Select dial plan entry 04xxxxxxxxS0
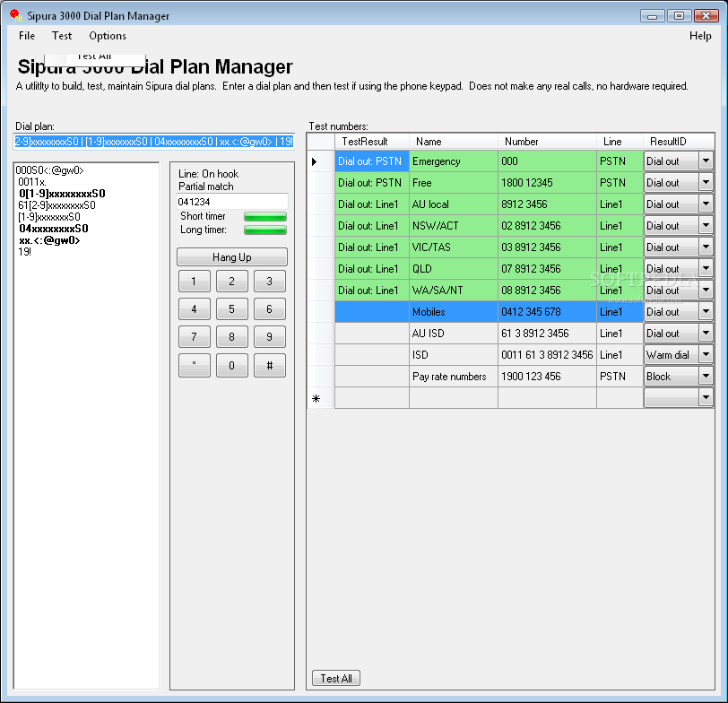This screenshot has width=728, height=703. (54, 229)
